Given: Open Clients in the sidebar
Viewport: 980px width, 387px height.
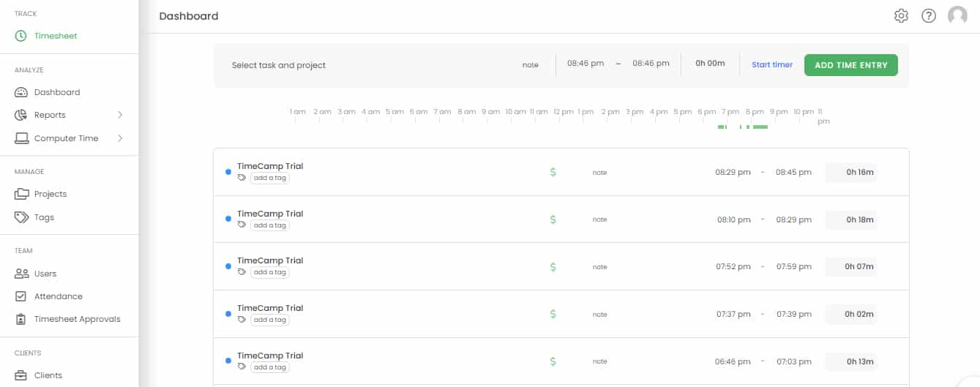Looking at the screenshot, I should pos(48,375).
